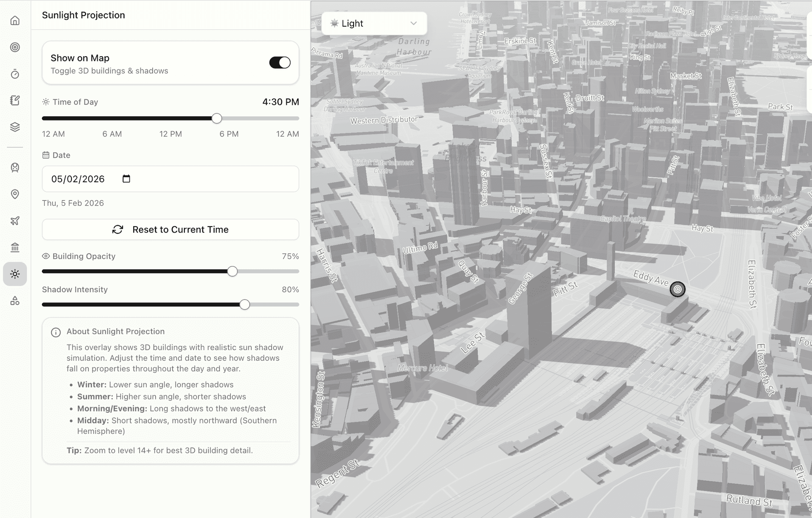812x518 pixels.
Task: Click the target marker on Eddy Ave
Action: click(x=678, y=289)
